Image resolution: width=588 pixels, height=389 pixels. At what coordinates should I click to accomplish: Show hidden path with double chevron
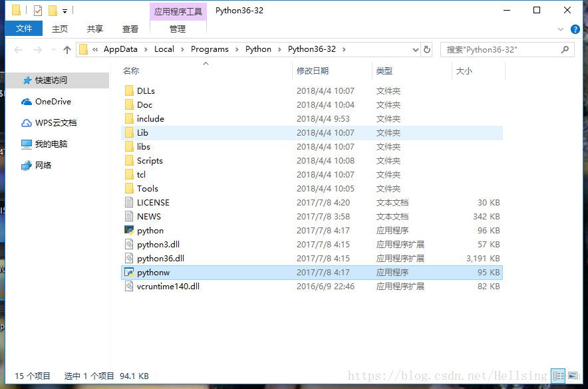pos(95,49)
